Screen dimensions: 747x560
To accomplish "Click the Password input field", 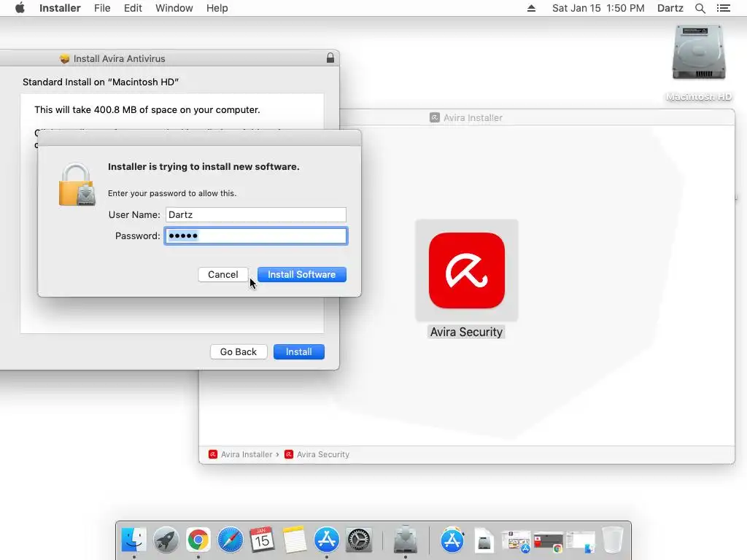I will click(256, 236).
